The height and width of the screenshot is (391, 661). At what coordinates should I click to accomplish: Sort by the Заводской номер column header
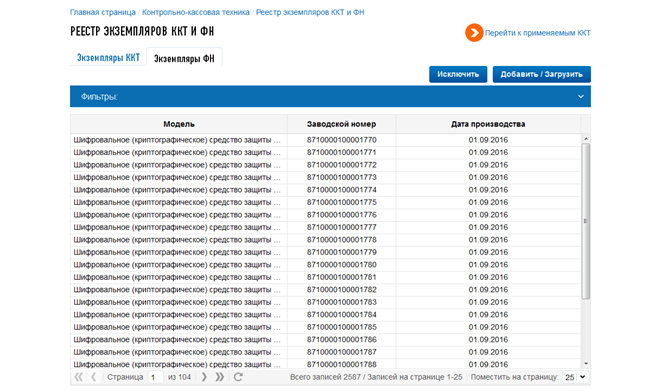tap(341, 124)
